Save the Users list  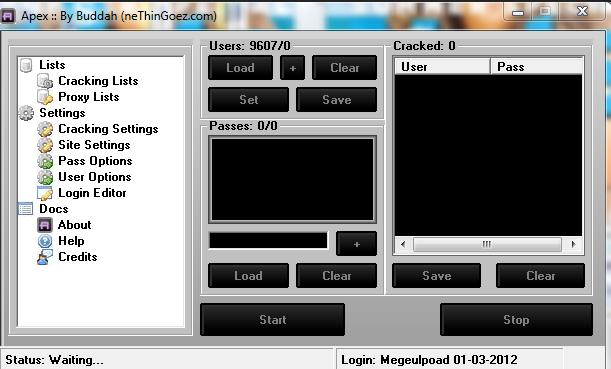click(x=337, y=100)
